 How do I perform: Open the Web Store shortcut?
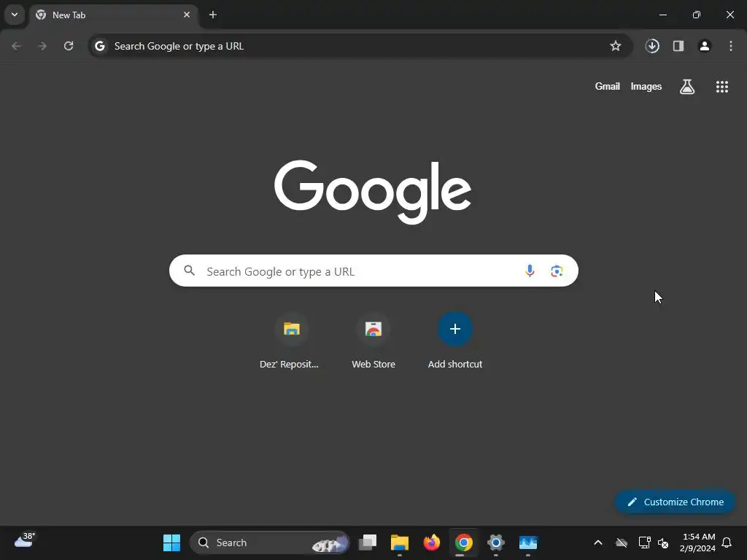pos(373,341)
